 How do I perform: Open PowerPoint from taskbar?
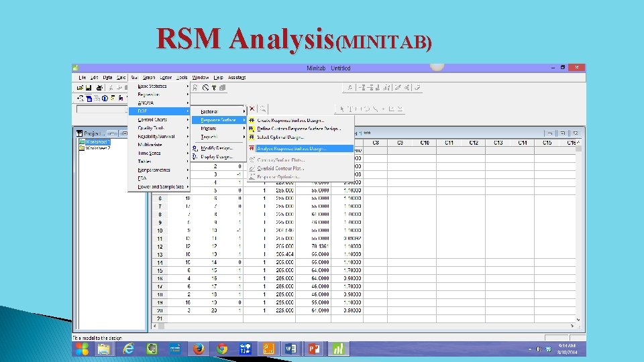[314, 349]
